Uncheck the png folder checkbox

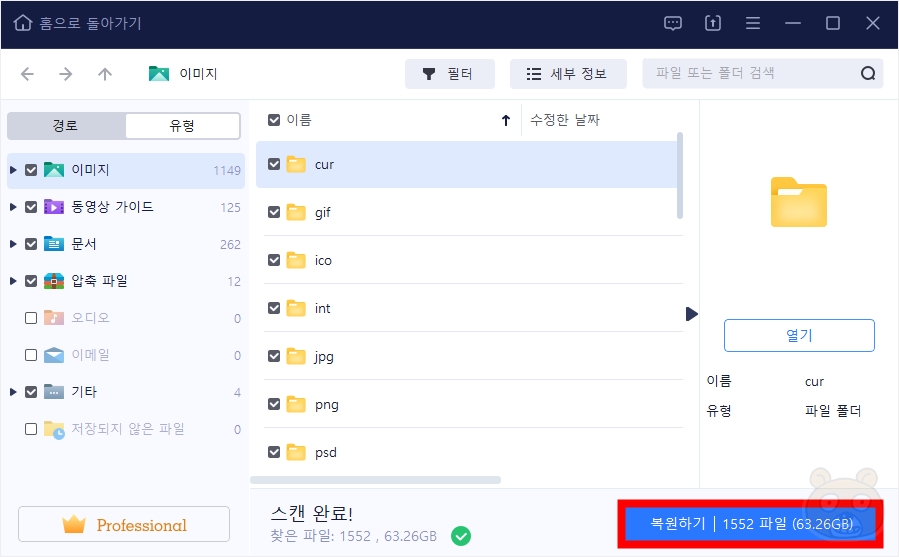[x=274, y=404]
